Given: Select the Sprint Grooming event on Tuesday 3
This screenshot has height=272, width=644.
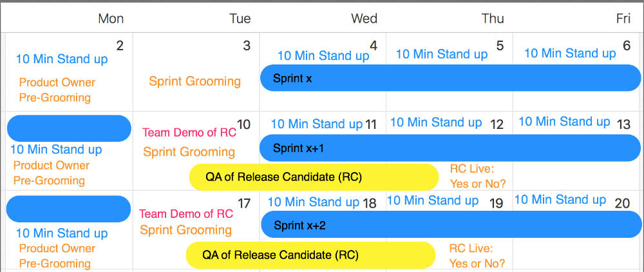Looking at the screenshot, I should [194, 81].
